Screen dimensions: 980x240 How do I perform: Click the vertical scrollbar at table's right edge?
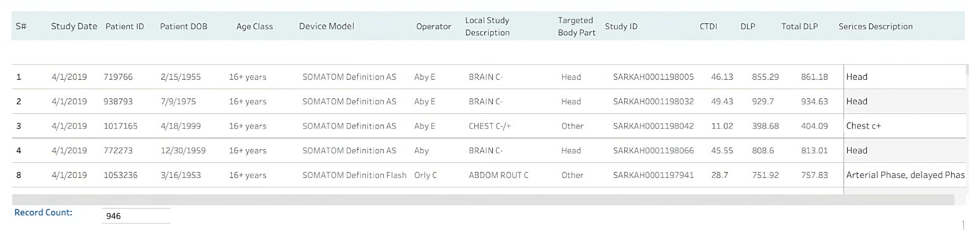[x=967, y=70]
